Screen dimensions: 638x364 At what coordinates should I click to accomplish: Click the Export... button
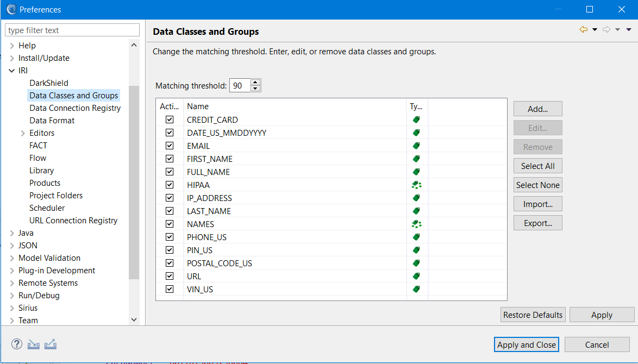tap(537, 223)
